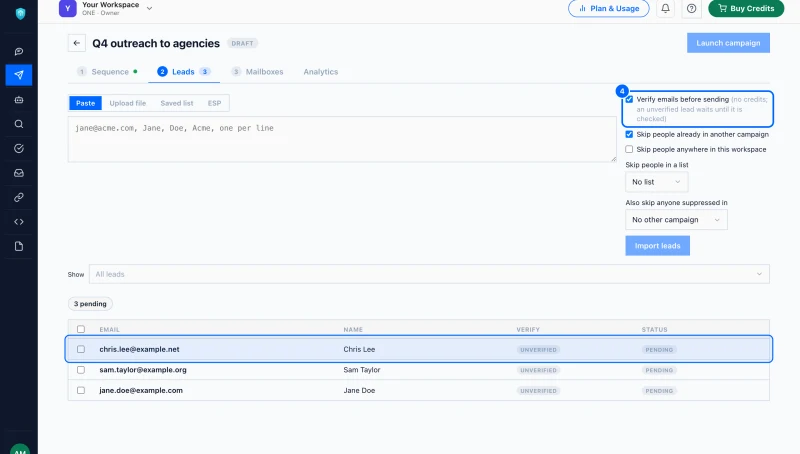Select the Saved list import option
The height and width of the screenshot is (454, 800).
[x=177, y=103]
